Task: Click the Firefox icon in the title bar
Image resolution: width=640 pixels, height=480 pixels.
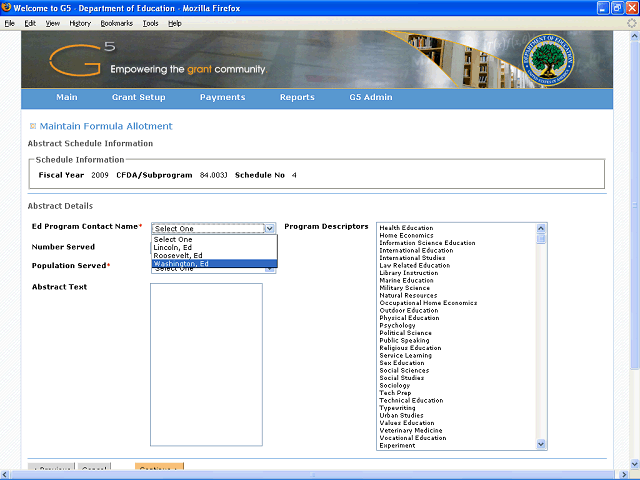Action: (x=7, y=7)
